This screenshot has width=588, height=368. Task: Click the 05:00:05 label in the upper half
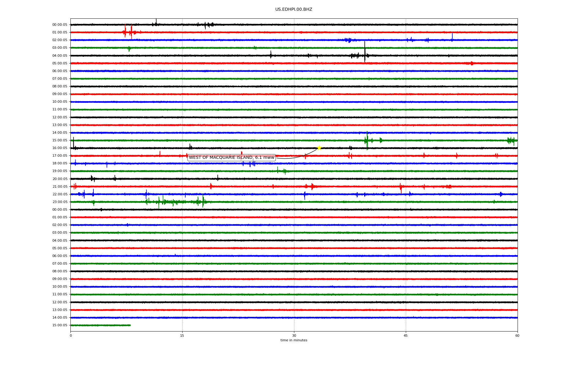pyautogui.click(x=60, y=63)
